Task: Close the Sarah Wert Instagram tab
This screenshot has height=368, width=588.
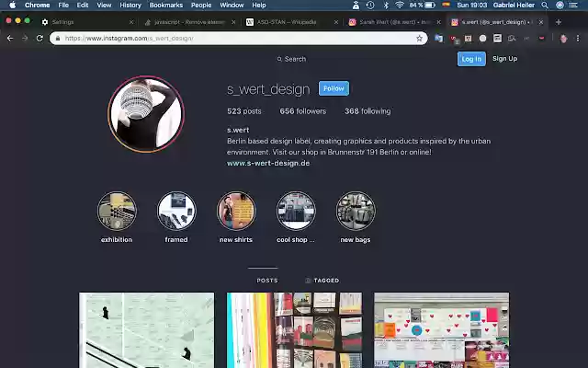Action: tap(439, 22)
